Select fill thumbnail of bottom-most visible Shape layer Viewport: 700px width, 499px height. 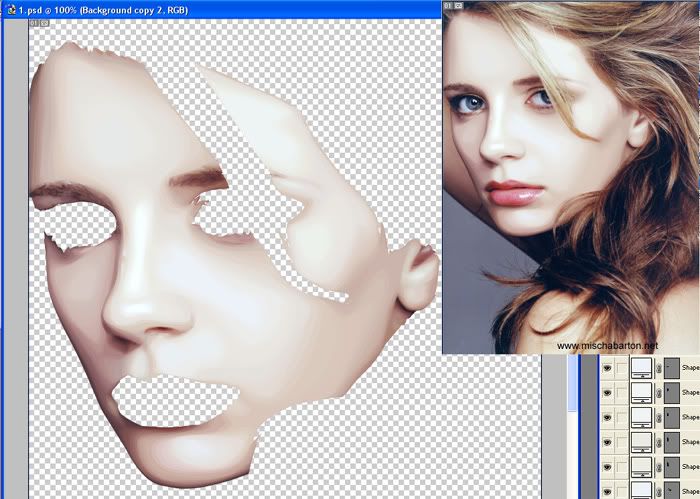pyautogui.click(x=641, y=490)
